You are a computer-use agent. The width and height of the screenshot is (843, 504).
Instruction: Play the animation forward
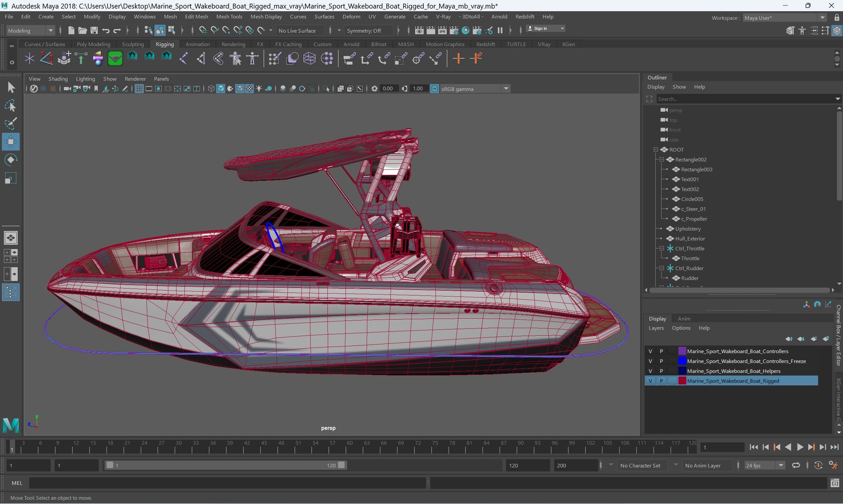[x=800, y=447]
